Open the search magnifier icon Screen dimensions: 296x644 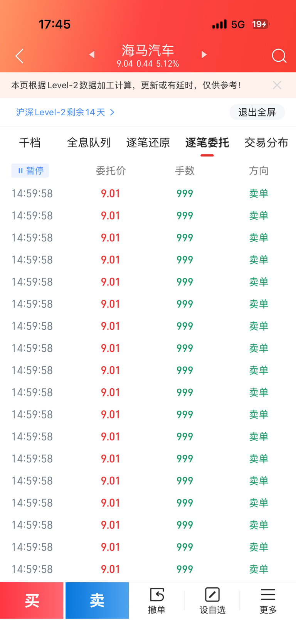point(279,56)
